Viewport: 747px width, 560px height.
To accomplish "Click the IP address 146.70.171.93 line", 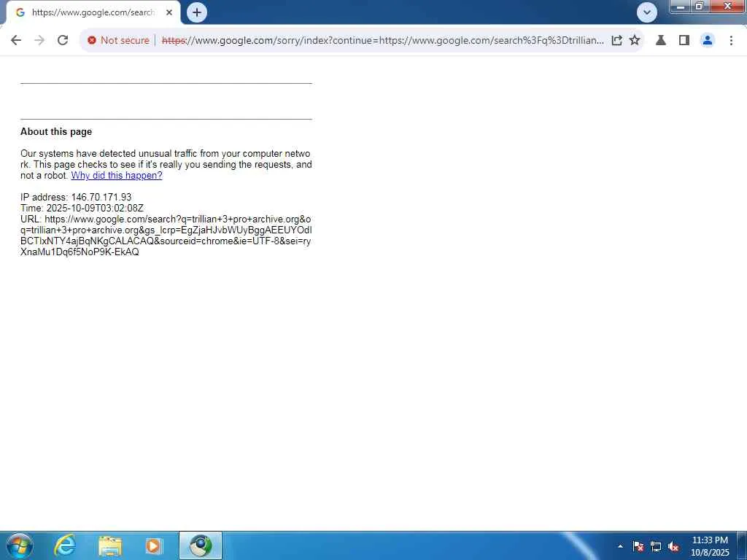I will [76, 197].
